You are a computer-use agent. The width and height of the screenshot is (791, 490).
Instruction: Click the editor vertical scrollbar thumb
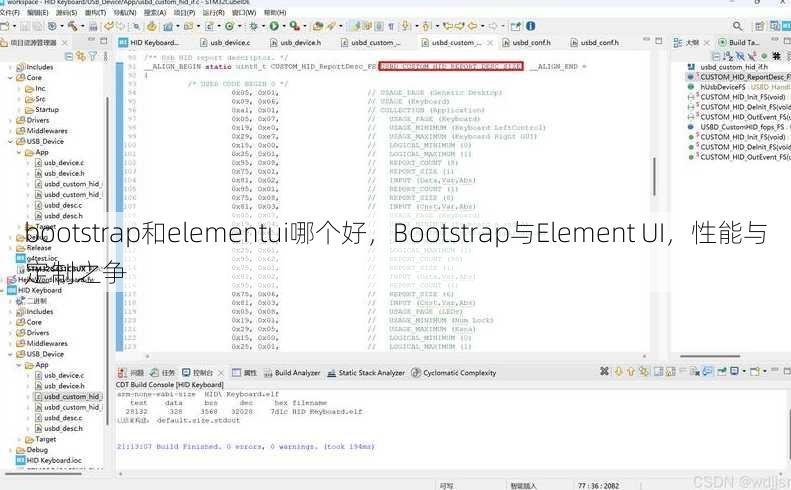coord(654,177)
